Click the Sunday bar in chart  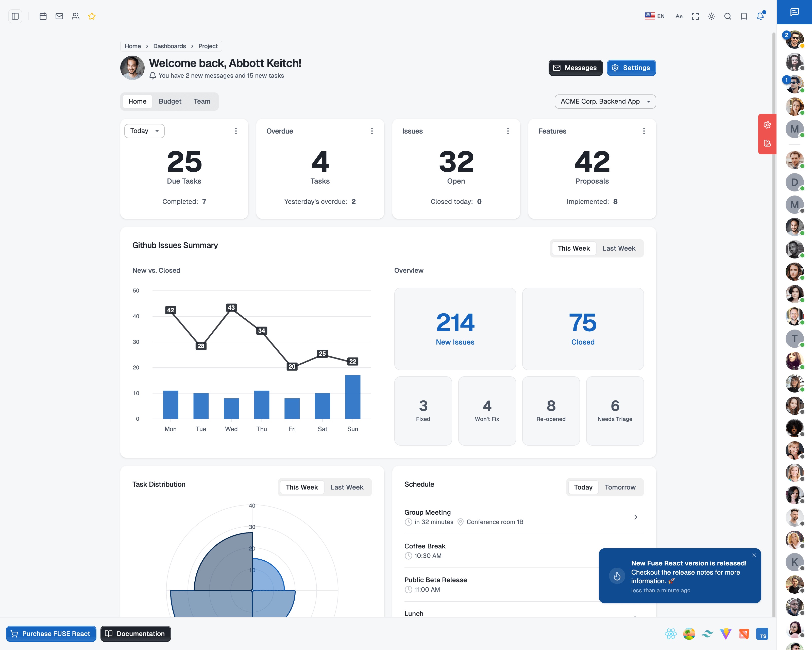(352, 397)
